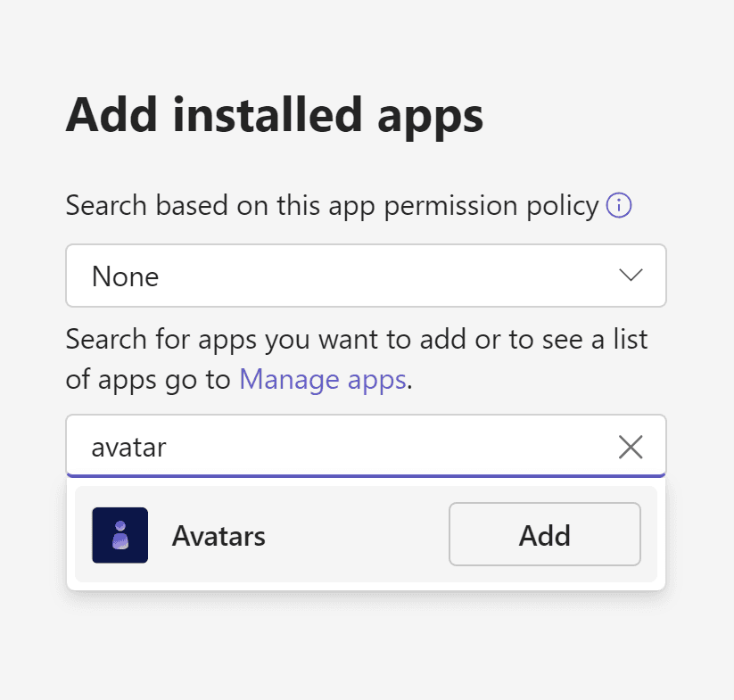
Task: Expand the chevron on the None dropdown
Action: [x=631, y=275]
